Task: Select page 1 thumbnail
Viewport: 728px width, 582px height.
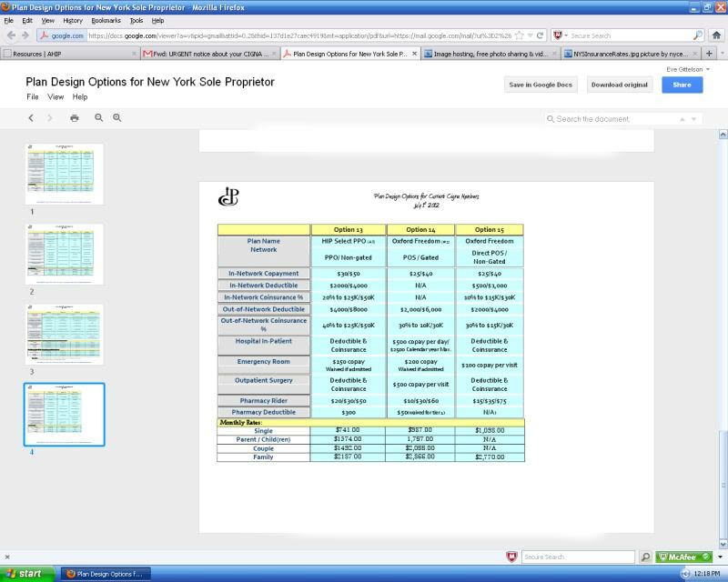Action: [65, 174]
